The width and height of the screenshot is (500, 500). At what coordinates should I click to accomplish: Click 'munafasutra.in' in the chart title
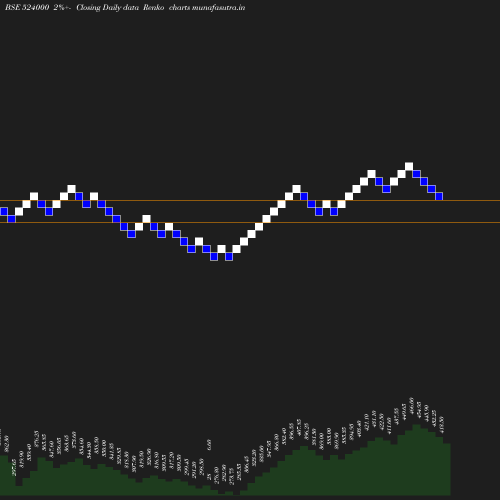click(x=219, y=8)
